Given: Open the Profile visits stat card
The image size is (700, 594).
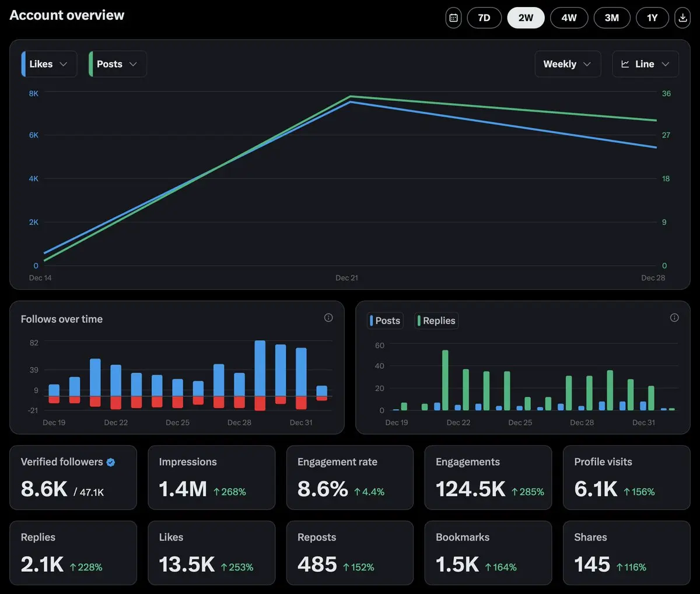Looking at the screenshot, I should point(626,478).
